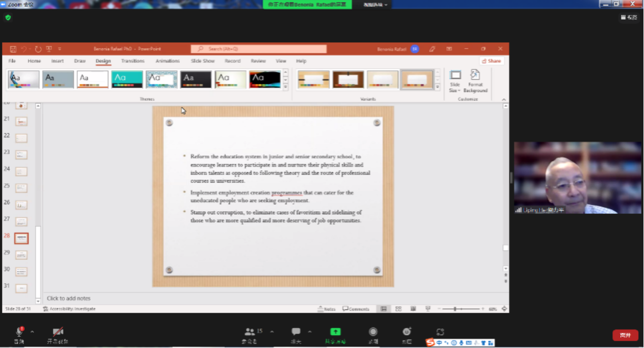Open audio options arrow next to microphone

pos(32,332)
